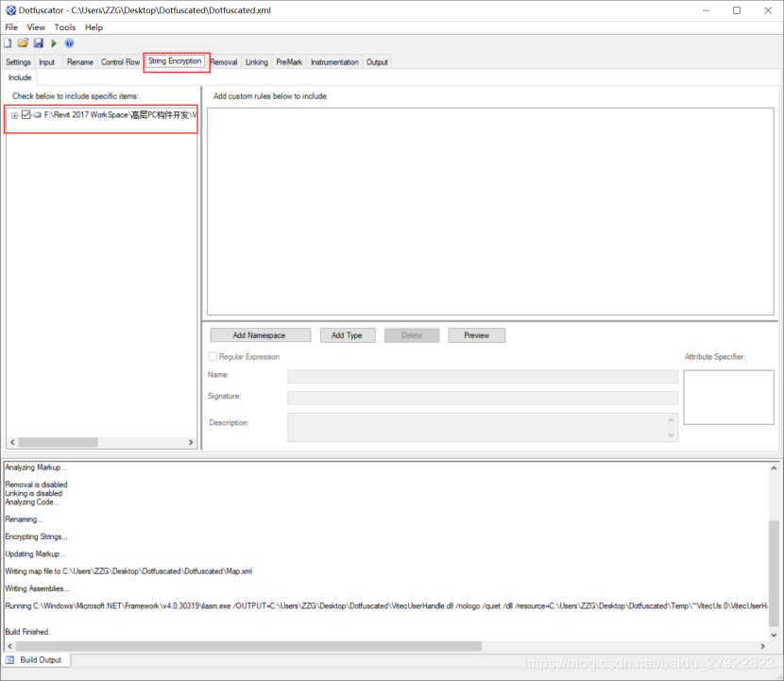Click the 'Updating Markup...' output line
This screenshot has height=681, width=784.
pos(35,554)
